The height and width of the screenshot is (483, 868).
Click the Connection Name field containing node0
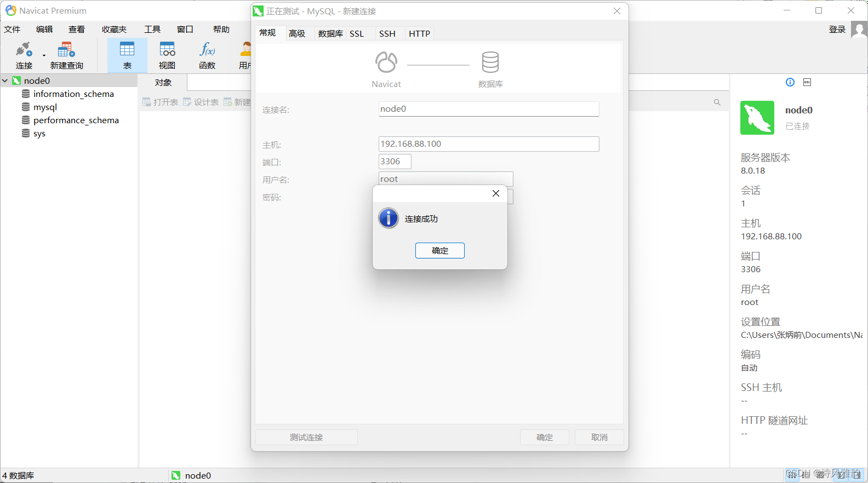click(x=489, y=109)
